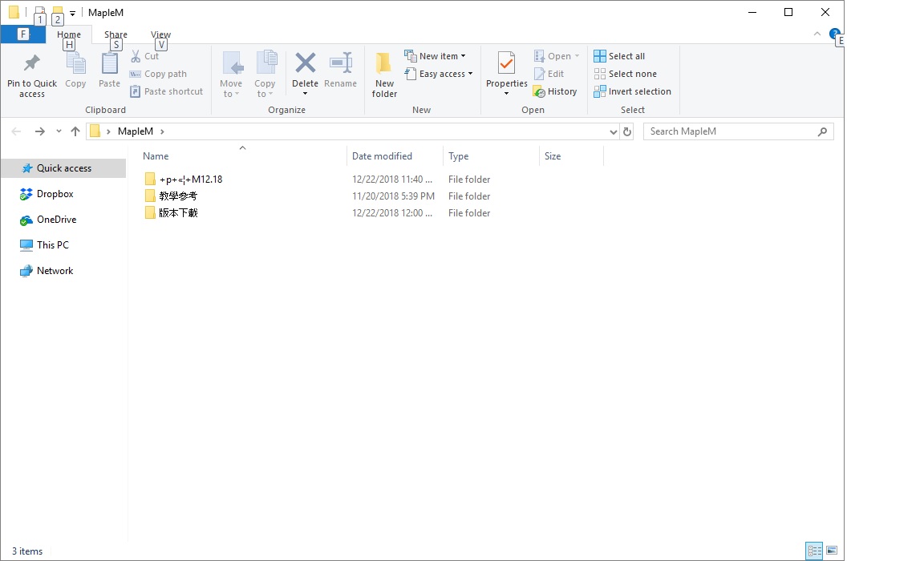Go up one folder level arrow
Screen dimensions: 924x561
[75, 131]
